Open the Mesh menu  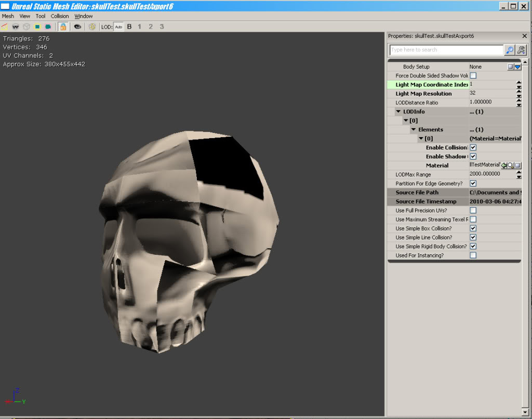click(8, 16)
